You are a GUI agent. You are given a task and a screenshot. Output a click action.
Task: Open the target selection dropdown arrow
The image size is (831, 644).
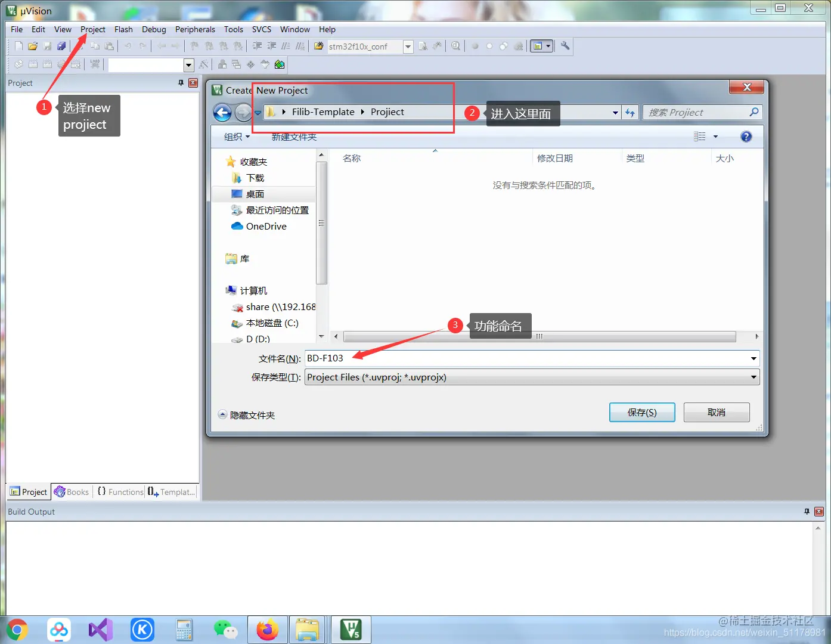click(x=189, y=64)
